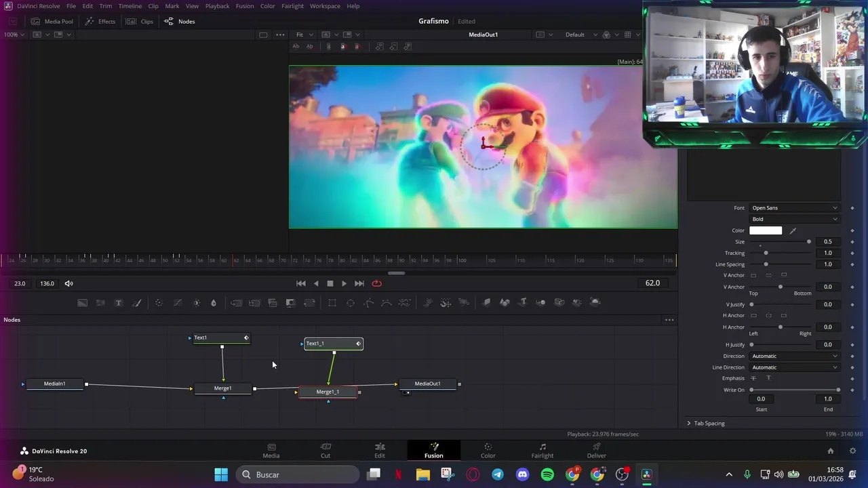Open the font style dropdown Bold
Image resolution: width=868 pixels, height=488 pixels.
point(794,219)
